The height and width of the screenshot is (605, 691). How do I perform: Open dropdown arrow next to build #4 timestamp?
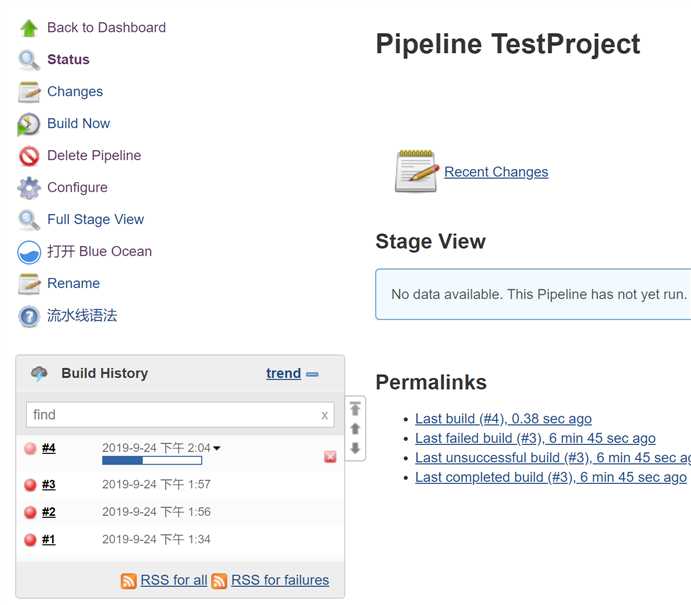pos(217,448)
